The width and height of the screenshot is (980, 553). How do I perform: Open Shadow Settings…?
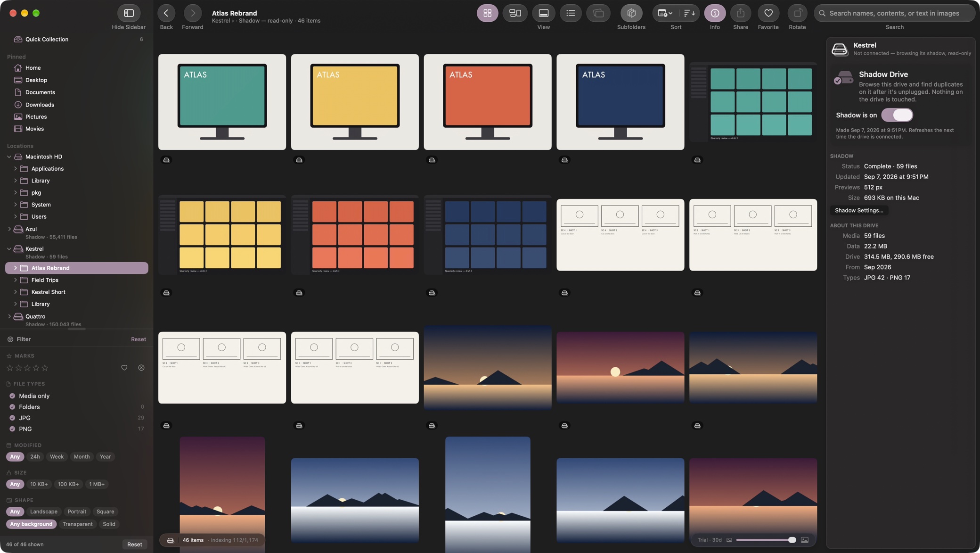click(859, 211)
